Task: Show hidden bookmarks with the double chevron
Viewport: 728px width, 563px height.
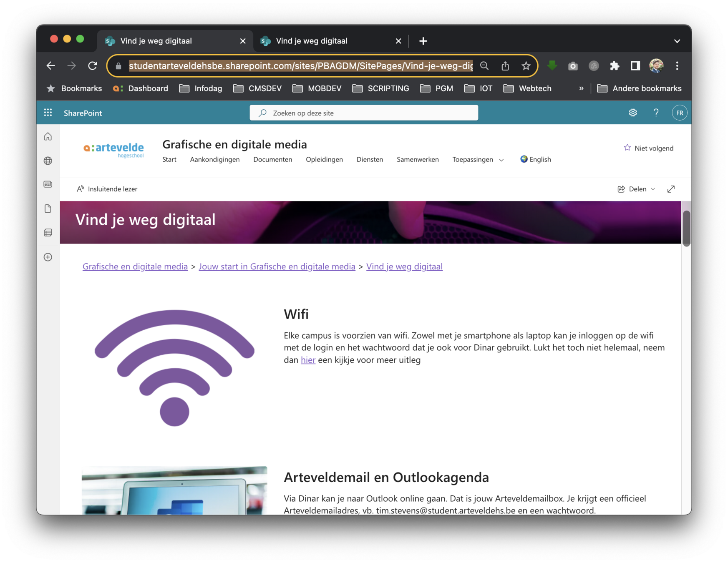Action: [x=581, y=88]
